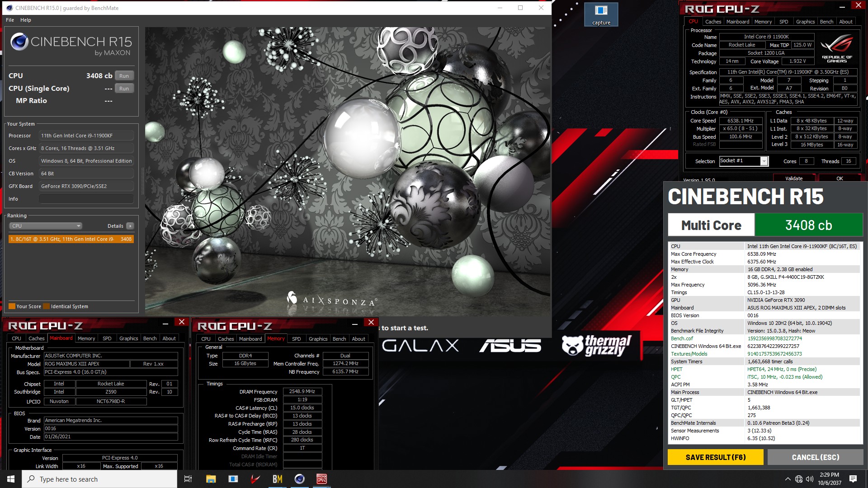Open the File menu in Cinebench

pos(10,20)
